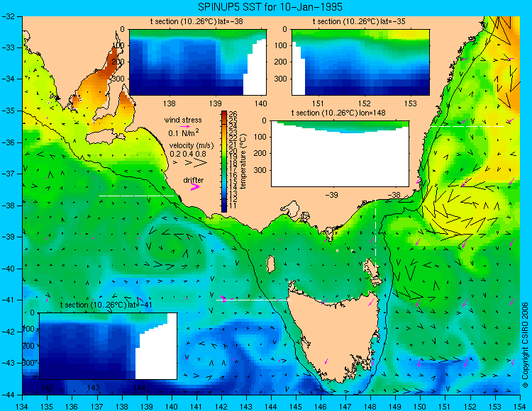Click the white dashed transect line near 37.7°S
Screen dimensions: 532x411
coord(136,196)
